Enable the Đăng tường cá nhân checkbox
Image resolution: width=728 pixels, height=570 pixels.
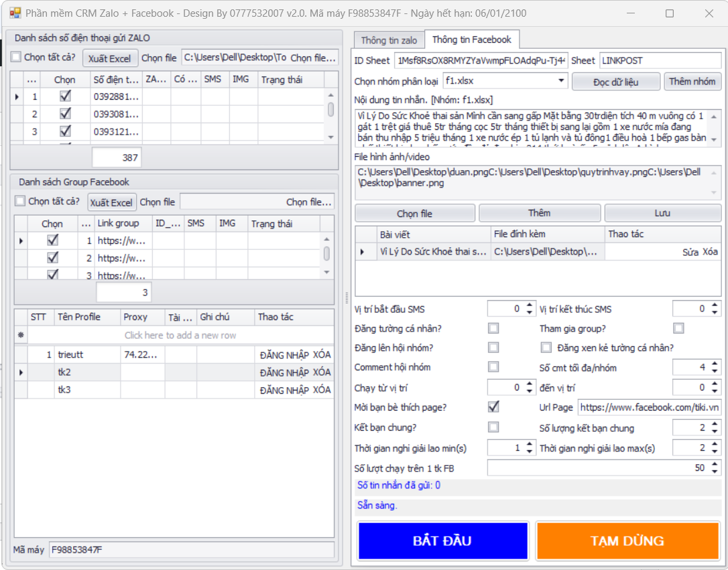[x=493, y=328]
